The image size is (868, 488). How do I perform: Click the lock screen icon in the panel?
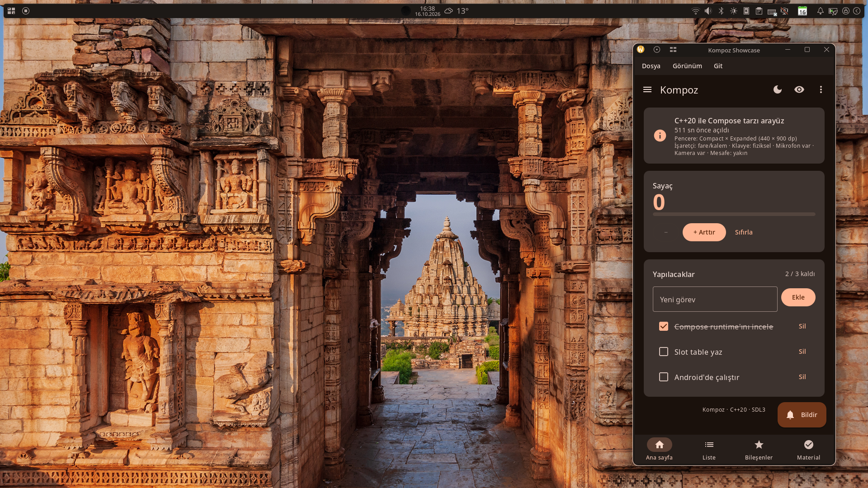coord(846,11)
